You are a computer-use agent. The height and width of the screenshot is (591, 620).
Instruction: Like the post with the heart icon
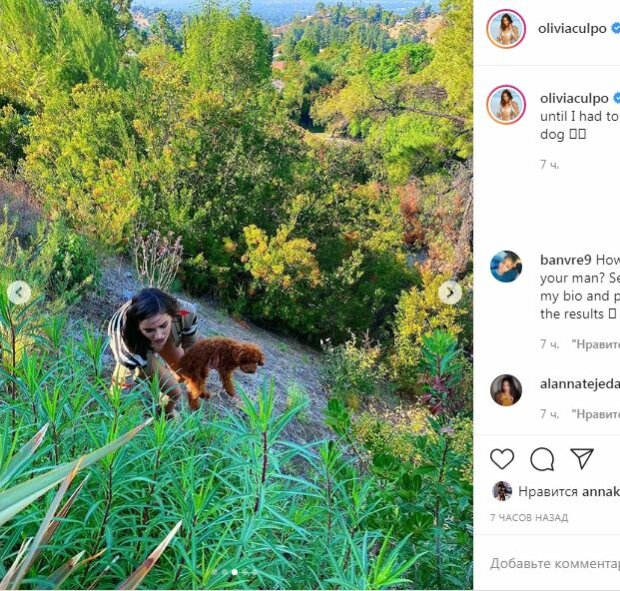pos(502,459)
